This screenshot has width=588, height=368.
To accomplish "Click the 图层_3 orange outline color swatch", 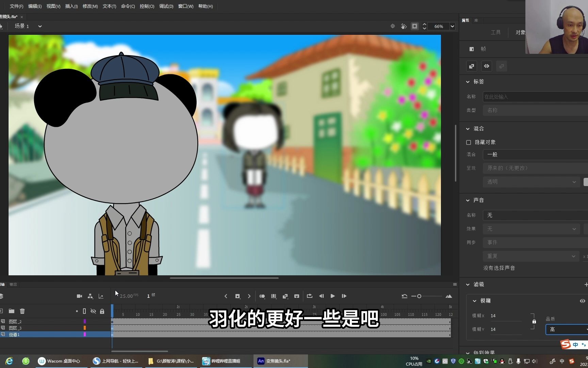I will pos(85,328).
